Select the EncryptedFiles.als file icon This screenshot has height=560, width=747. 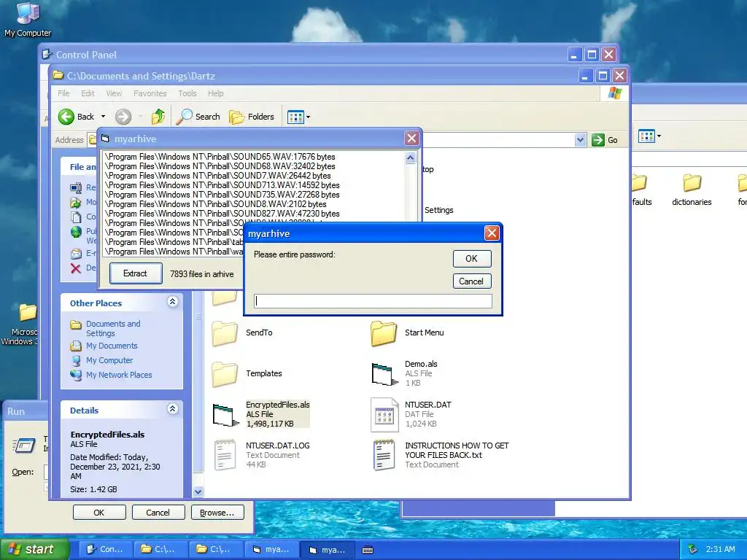click(225, 415)
